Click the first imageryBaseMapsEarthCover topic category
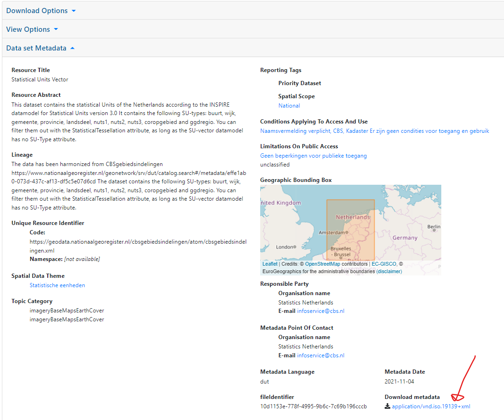Viewport: 504px width, 420px height. 67,311
